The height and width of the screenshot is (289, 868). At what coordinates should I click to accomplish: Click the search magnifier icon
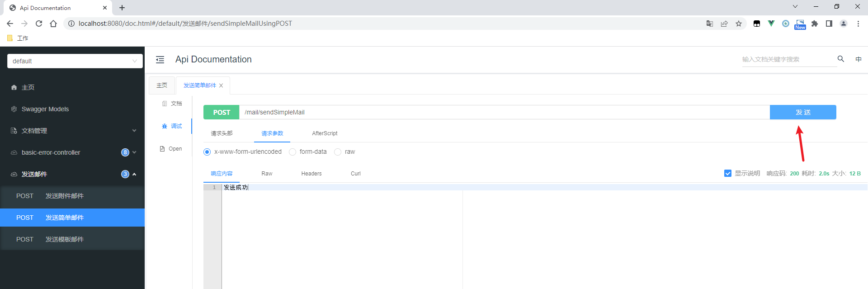[841, 59]
